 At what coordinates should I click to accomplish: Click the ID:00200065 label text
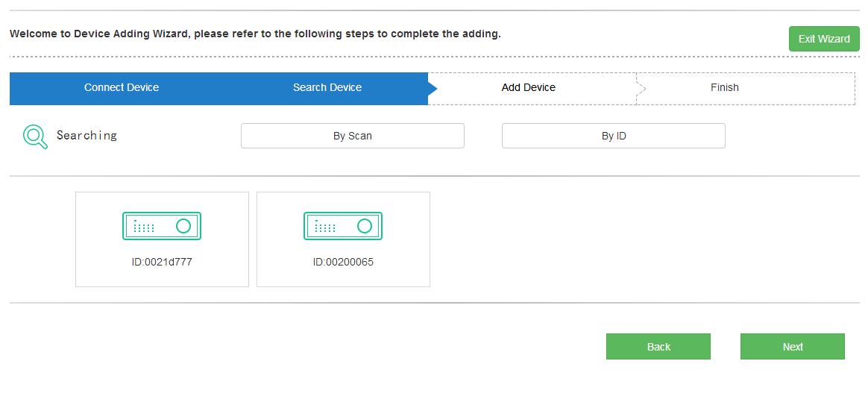point(343,263)
